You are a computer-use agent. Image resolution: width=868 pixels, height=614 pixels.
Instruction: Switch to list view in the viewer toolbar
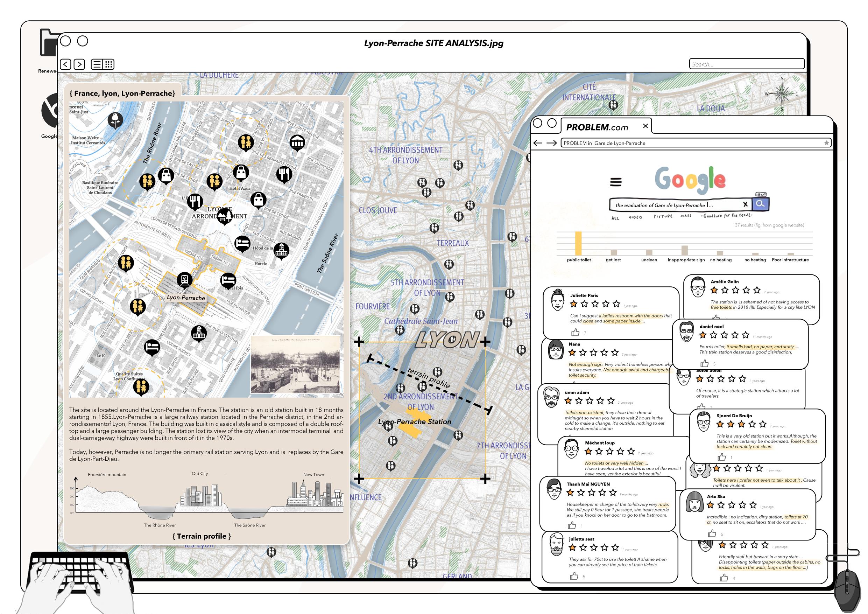coord(97,64)
